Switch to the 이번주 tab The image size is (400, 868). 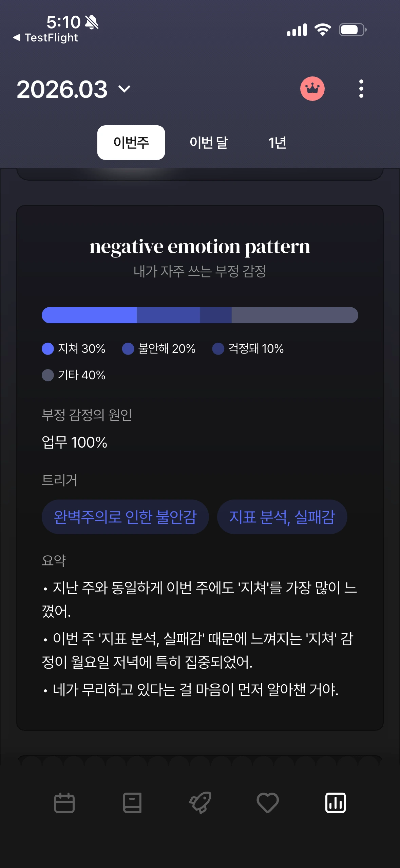[131, 143]
